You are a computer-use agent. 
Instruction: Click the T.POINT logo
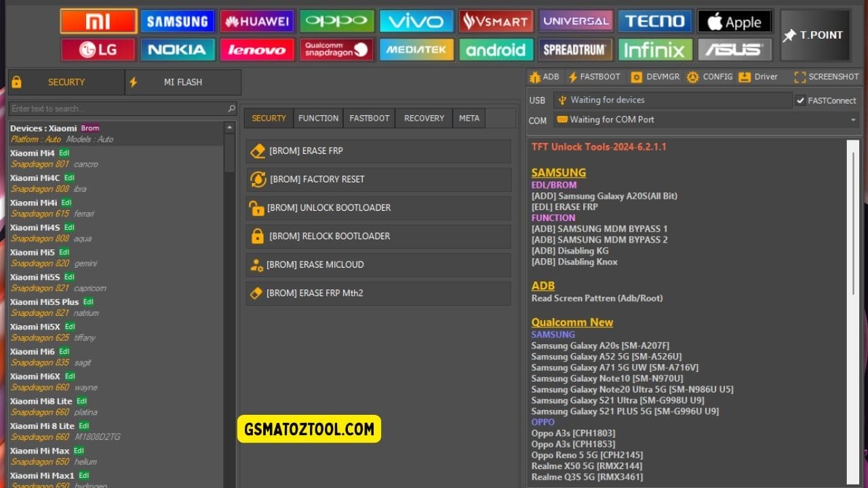[x=814, y=35]
